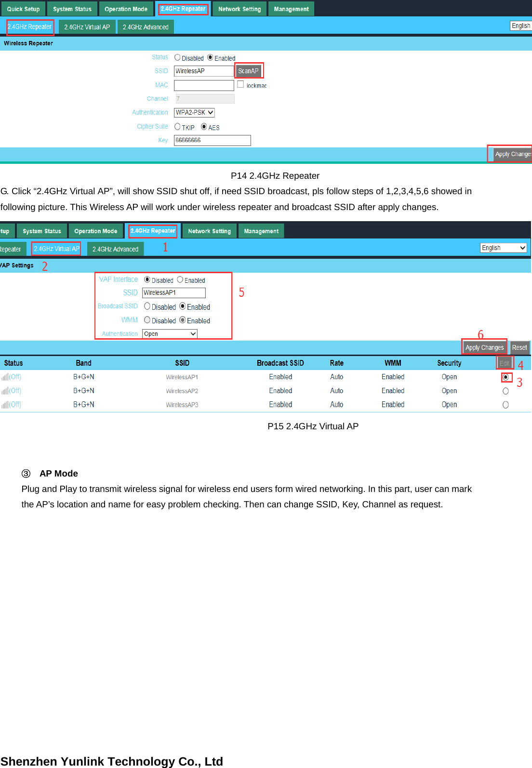This screenshot has width=532, height=768.
Task: Open 2.4GHz Virtual AP subtab on Wireless Repeater page
Action: click(x=87, y=27)
